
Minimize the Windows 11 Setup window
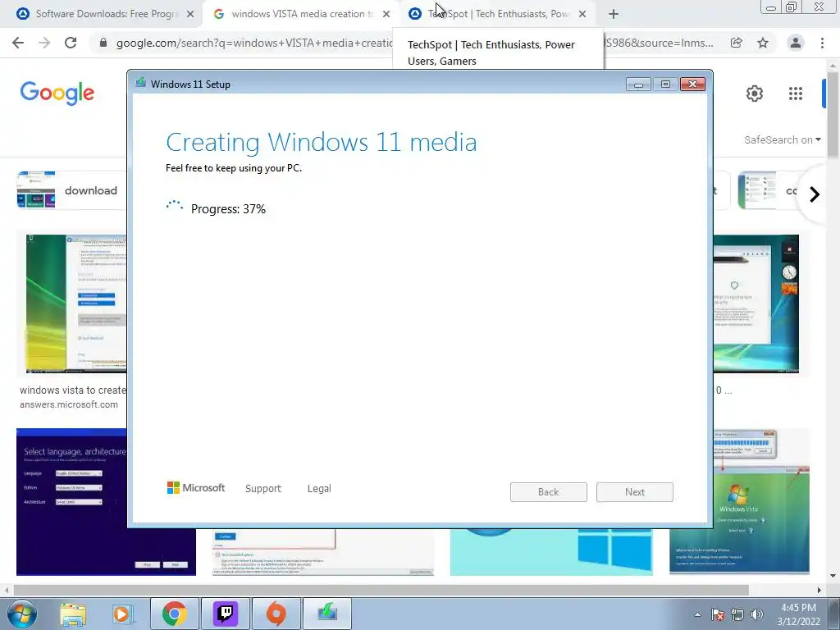click(x=638, y=84)
